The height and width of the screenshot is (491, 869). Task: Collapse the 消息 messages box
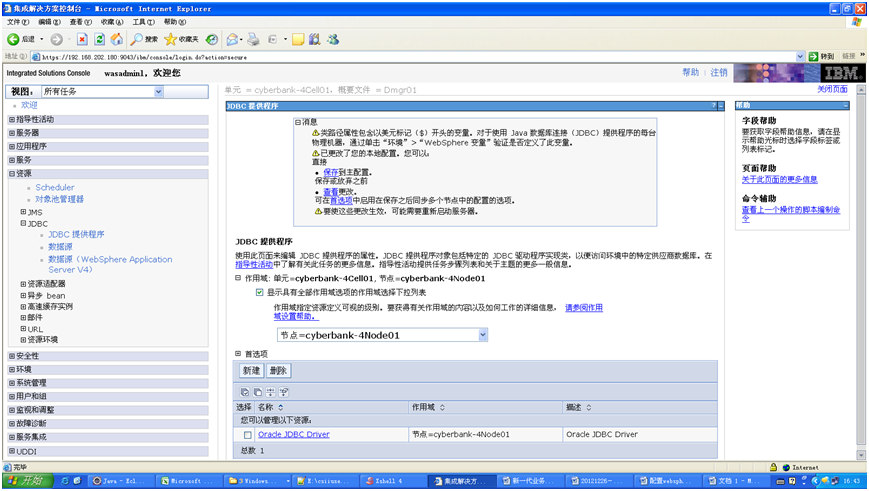pyautogui.click(x=298, y=122)
